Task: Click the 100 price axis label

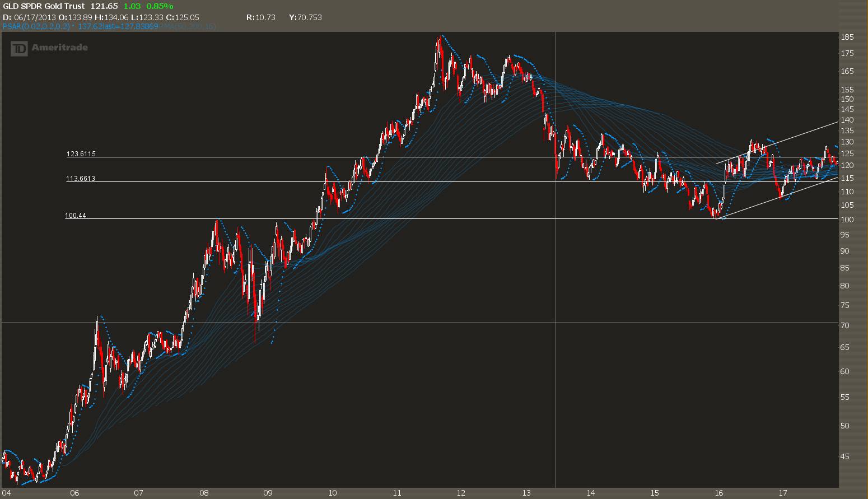Action: [847, 220]
